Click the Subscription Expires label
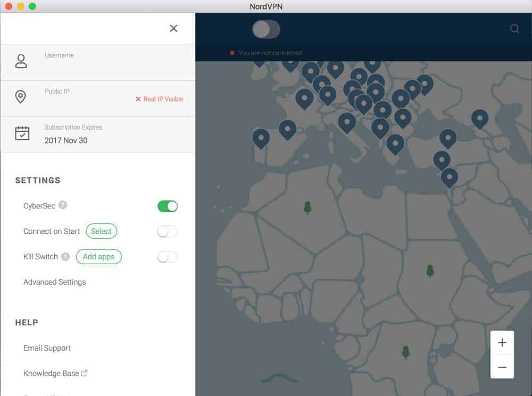532x396 pixels. [73, 127]
